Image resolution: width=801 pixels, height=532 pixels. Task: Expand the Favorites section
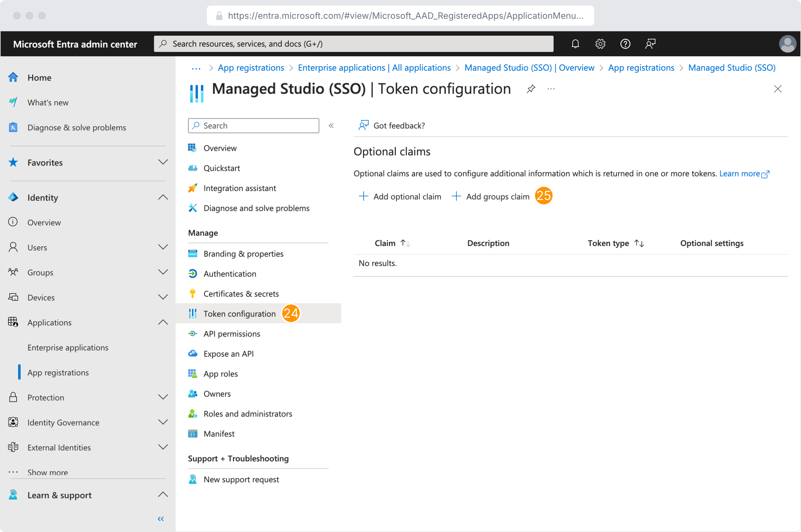[x=163, y=162]
